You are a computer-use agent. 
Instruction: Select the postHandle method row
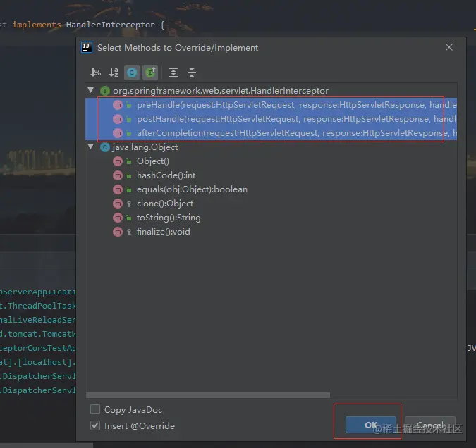(x=271, y=119)
